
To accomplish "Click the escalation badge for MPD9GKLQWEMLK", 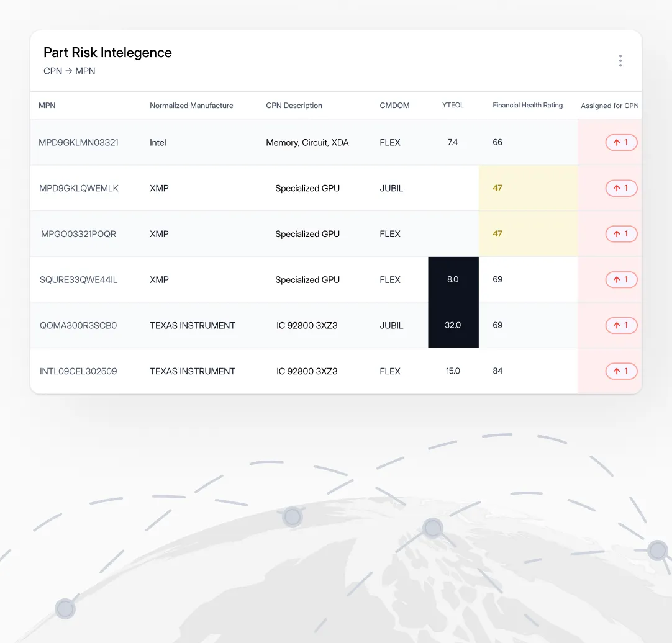I will click(x=621, y=188).
